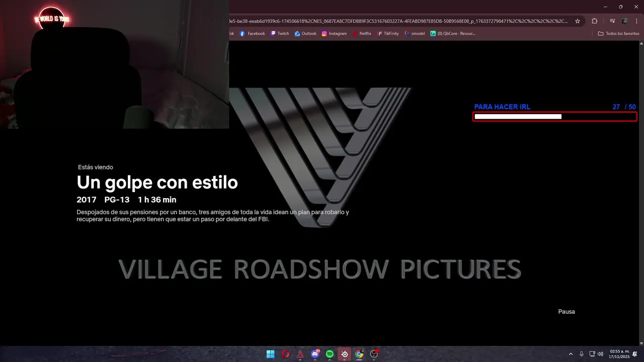Viewport: 644px width, 362px height.
Task: Open SteelSeries GG from the taskbar
Action: click(345, 354)
